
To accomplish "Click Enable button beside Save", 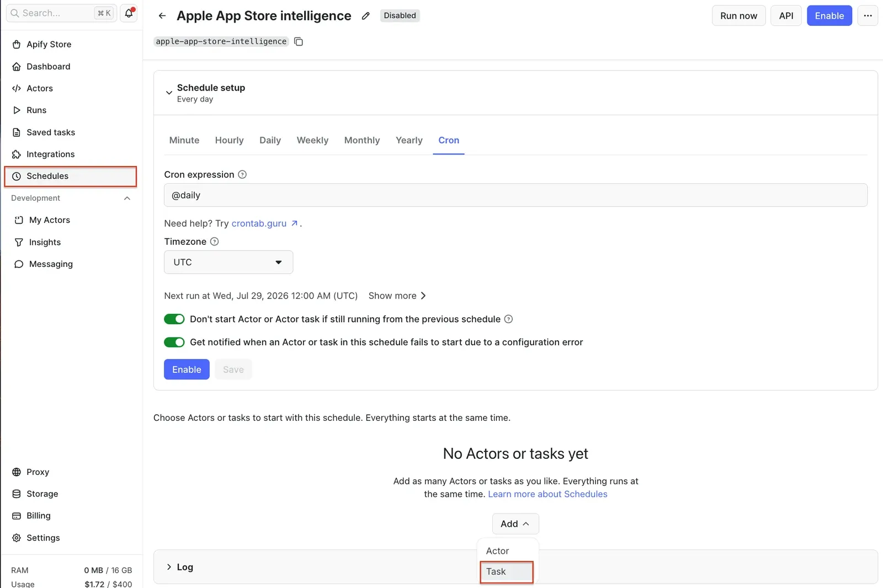I will [187, 370].
